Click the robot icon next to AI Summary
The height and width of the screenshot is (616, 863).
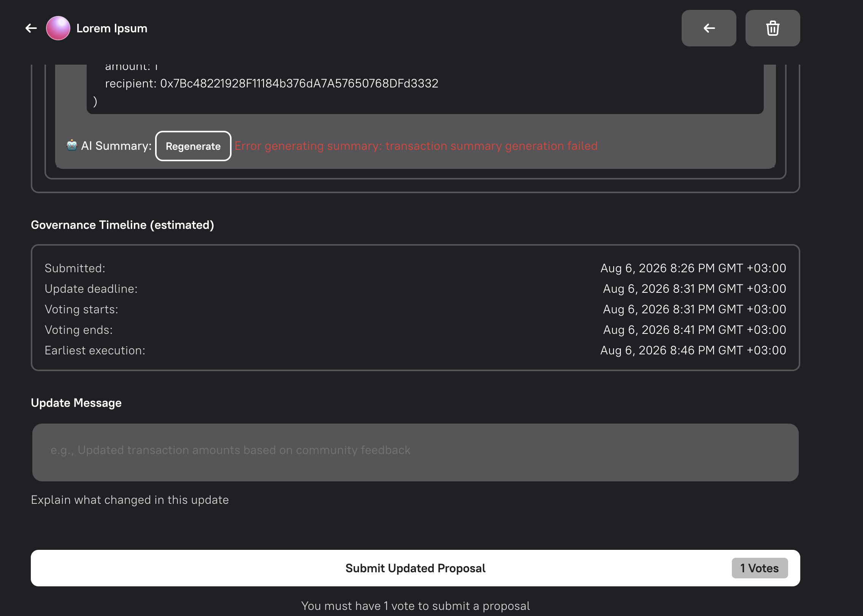click(x=72, y=145)
